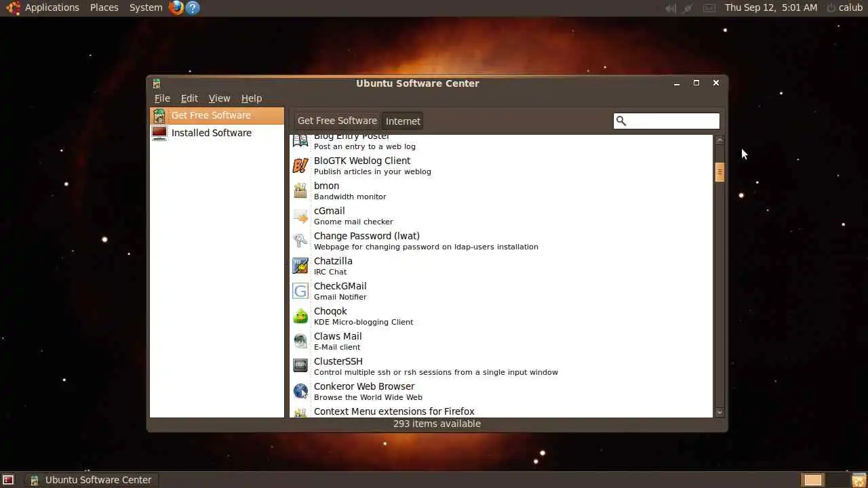Click the magnifier icon in search box
The width and height of the screenshot is (868, 488).
[x=620, y=121]
